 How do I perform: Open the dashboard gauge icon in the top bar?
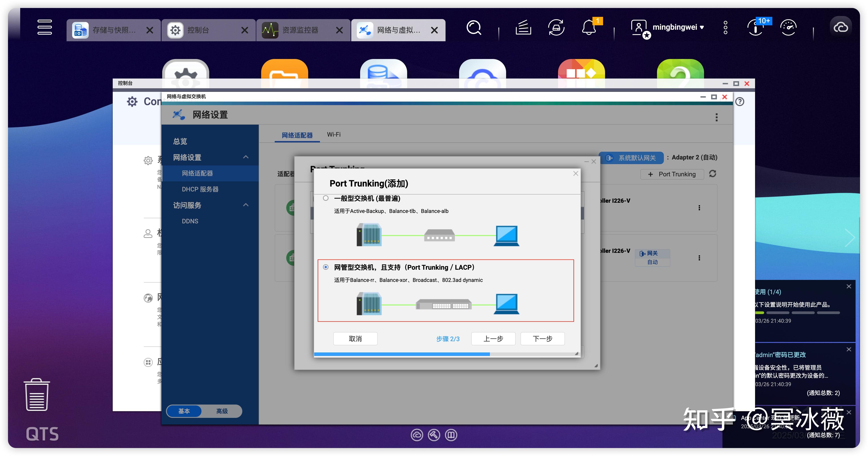click(x=788, y=28)
